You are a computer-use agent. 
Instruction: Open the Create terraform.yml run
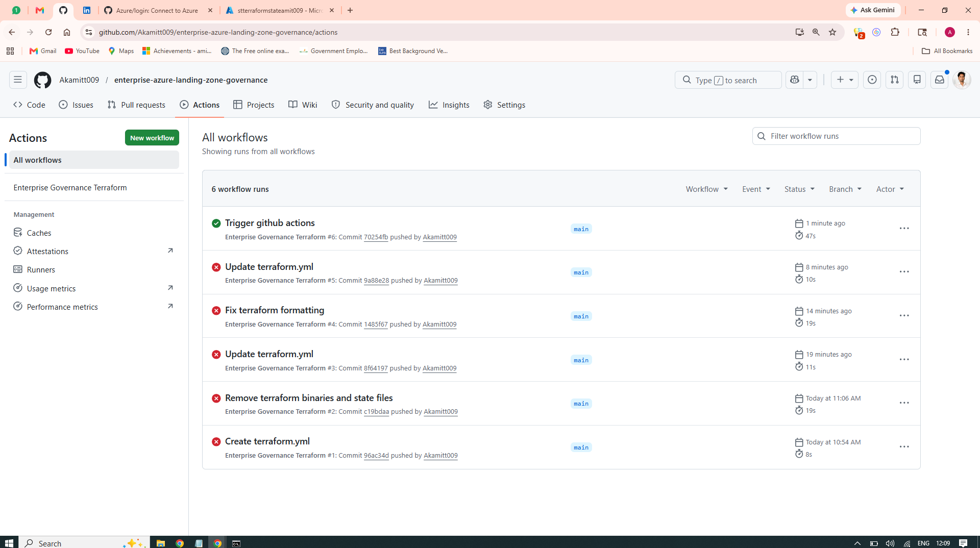[267, 441]
